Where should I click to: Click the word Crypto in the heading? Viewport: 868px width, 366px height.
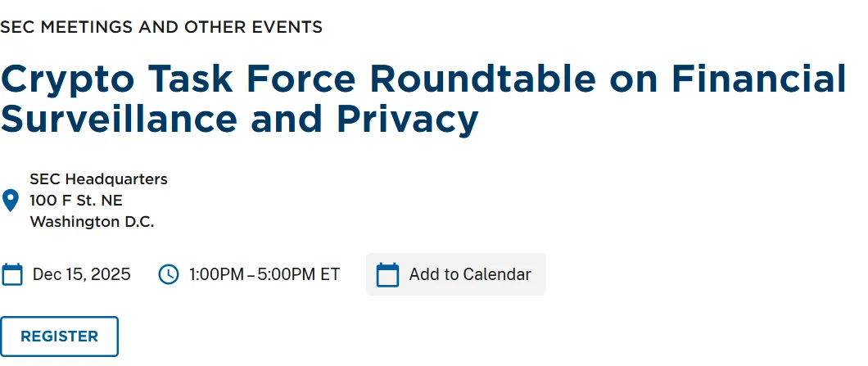click(69, 79)
